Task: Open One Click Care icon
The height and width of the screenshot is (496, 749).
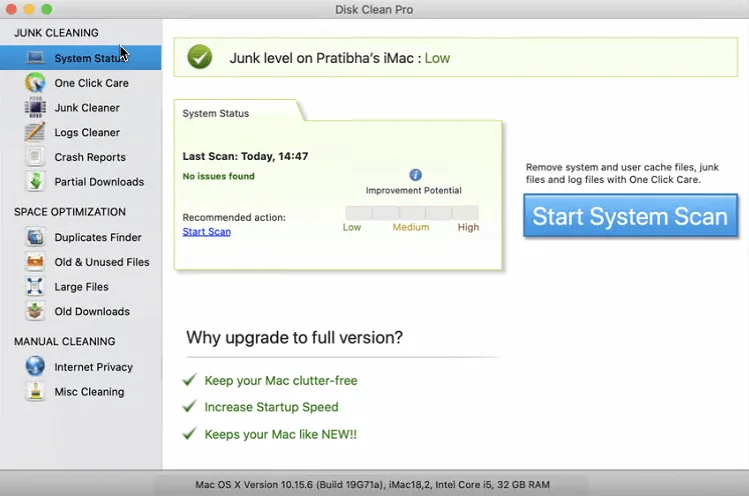Action: (x=35, y=83)
